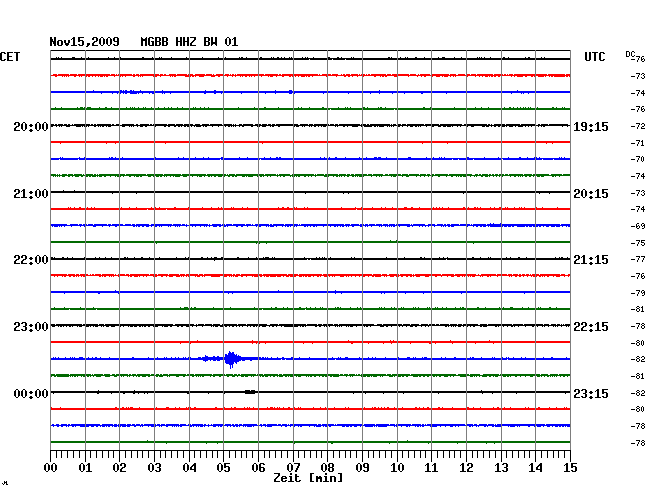Click the black blip on the 00:00 trace
Screen dimensions: 650x494
250,392
